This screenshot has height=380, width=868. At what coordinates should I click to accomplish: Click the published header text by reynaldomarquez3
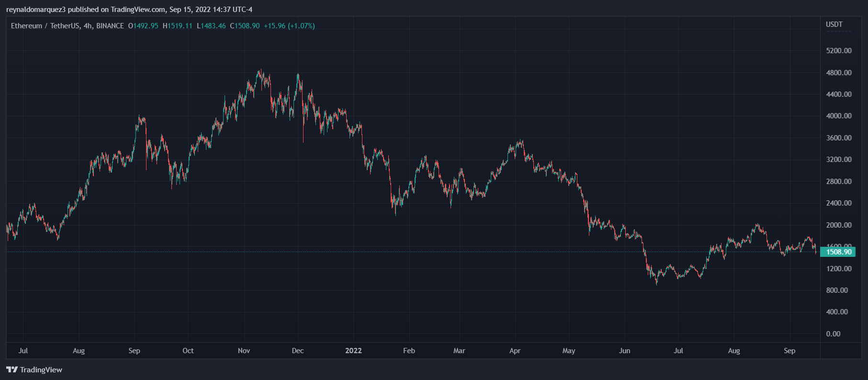(x=129, y=10)
